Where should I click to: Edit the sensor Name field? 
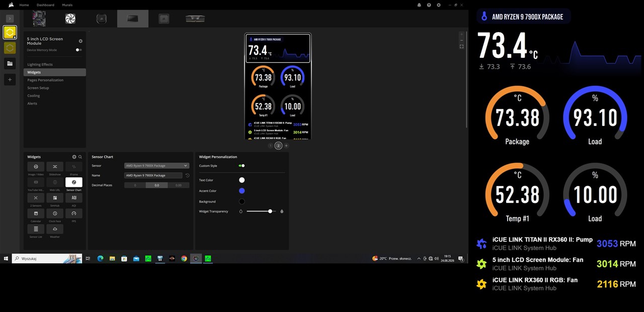pyautogui.click(x=153, y=176)
